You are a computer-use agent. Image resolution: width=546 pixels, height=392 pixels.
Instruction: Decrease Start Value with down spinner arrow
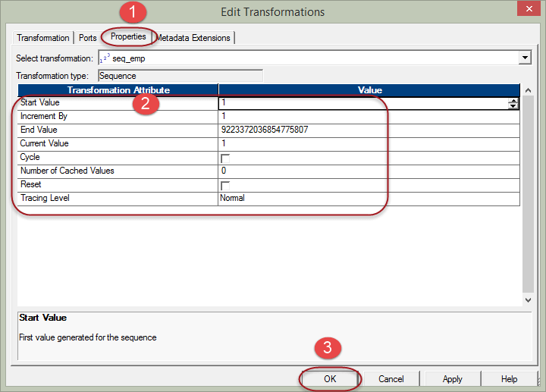(x=513, y=107)
